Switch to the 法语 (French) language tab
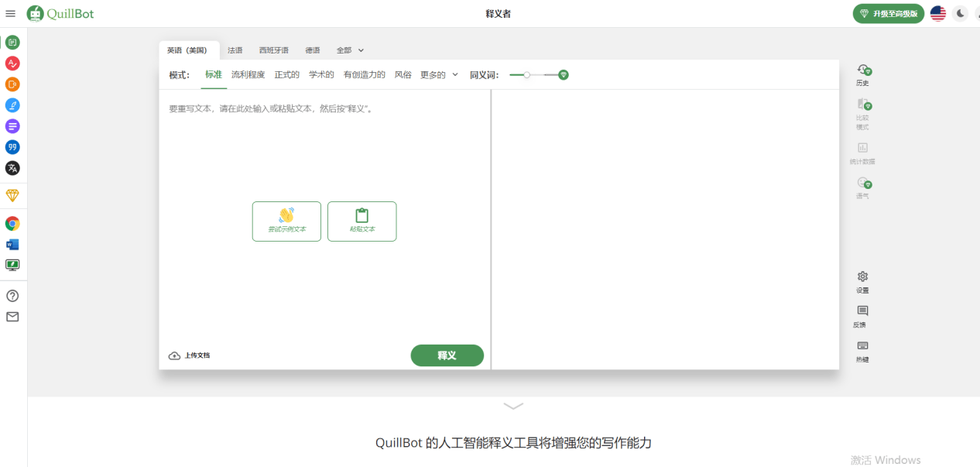 [235, 50]
